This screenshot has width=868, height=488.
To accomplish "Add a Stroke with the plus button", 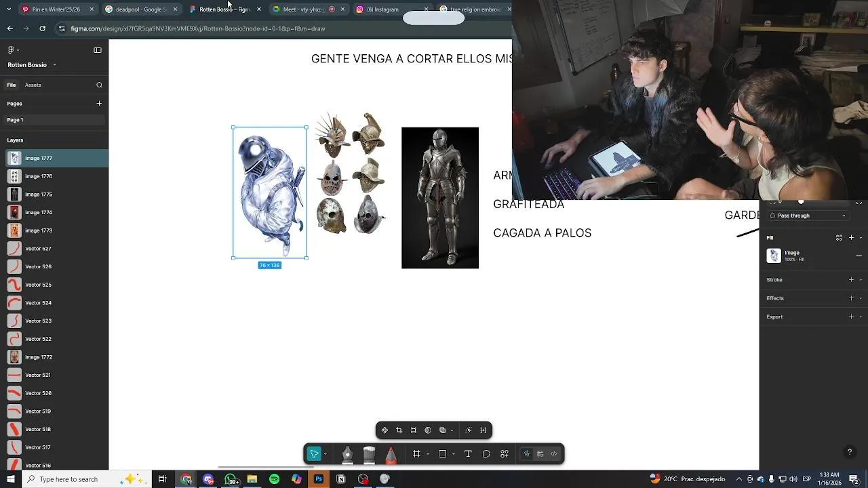I will (851, 279).
